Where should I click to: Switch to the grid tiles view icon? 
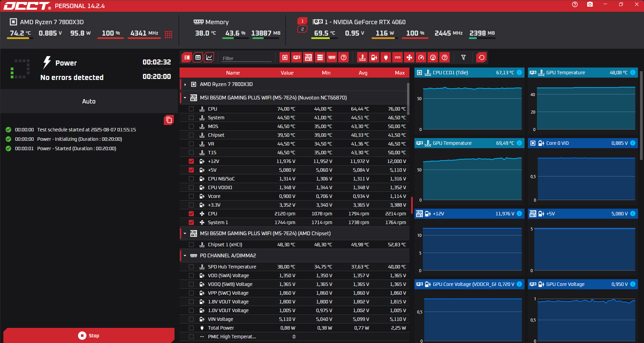198,57
